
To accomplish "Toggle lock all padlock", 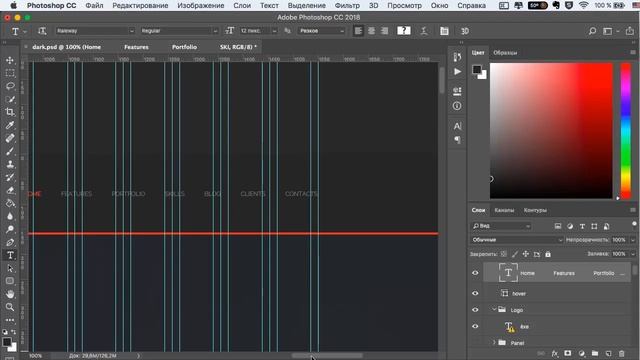I will [x=548, y=254].
